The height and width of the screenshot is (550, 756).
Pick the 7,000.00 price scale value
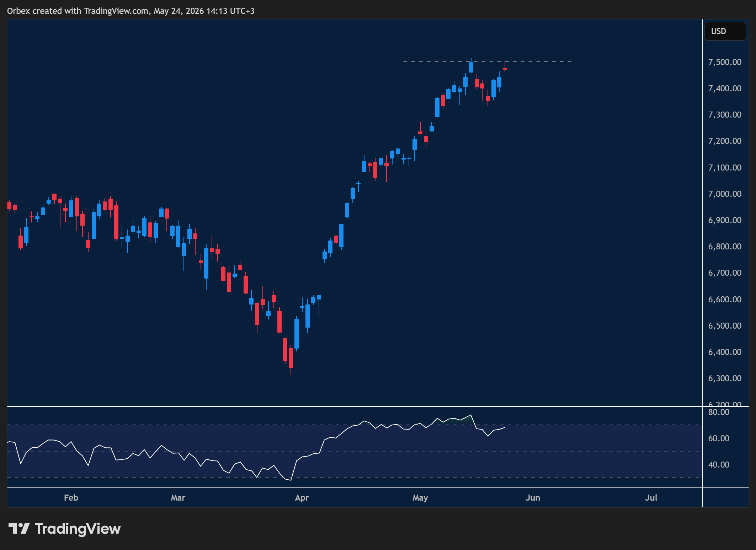point(725,194)
